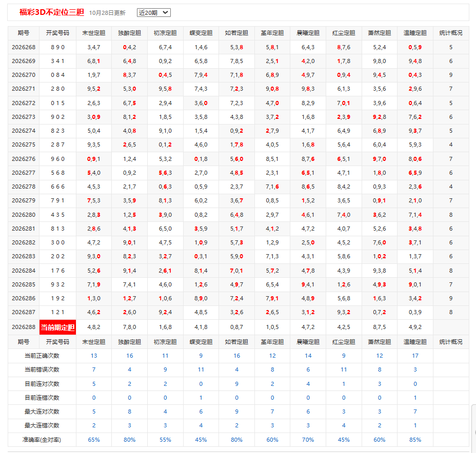
Task: Click the bottom 晨曦定胆 header
Action: (x=308, y=342)
